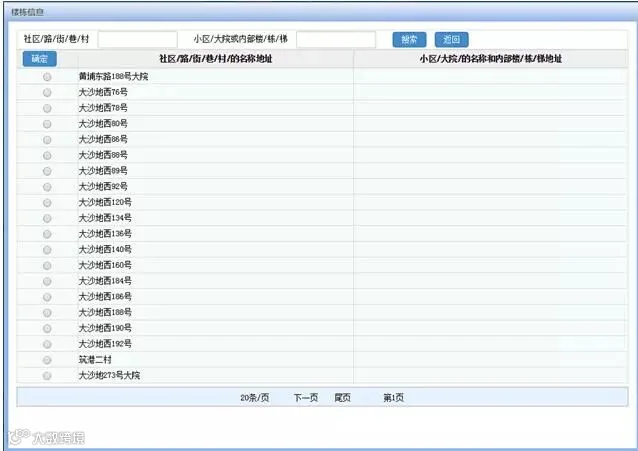This screenshot has height=451, width=638.
Task: Pick the radio for 大沙地西120号
Action: [47, 203]
